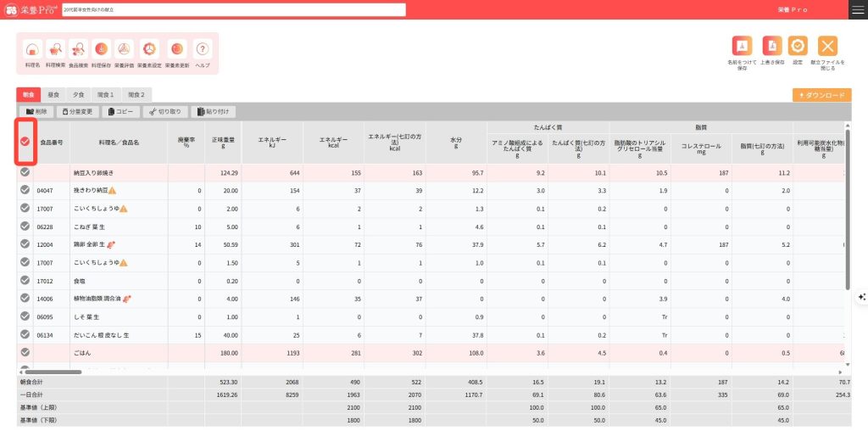Click 献立ファイルを閉じる close file icon
This screenshot has height=431, width=868.
[827, 46]
